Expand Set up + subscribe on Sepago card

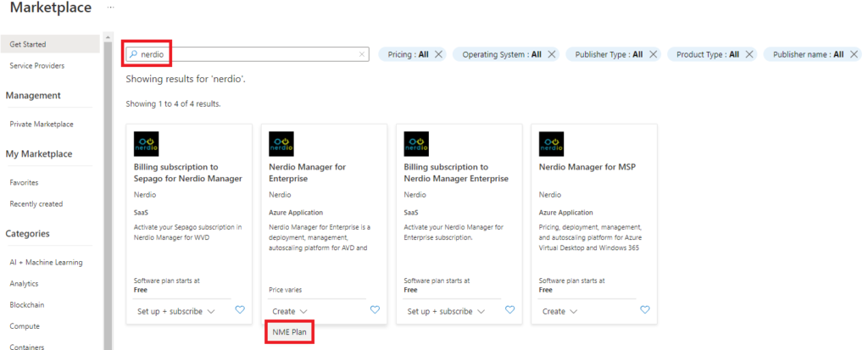[x=176, y=311]
